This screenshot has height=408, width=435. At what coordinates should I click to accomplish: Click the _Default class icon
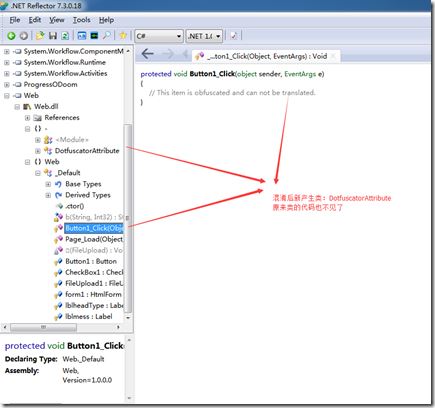pos(48,173)
